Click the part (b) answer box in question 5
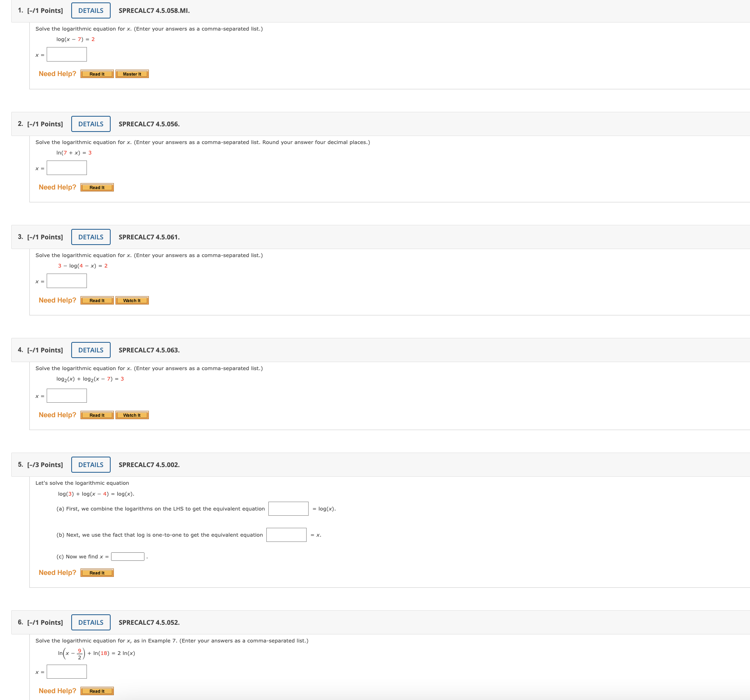Viewport: 750px width, 700px height. [286, 535]
